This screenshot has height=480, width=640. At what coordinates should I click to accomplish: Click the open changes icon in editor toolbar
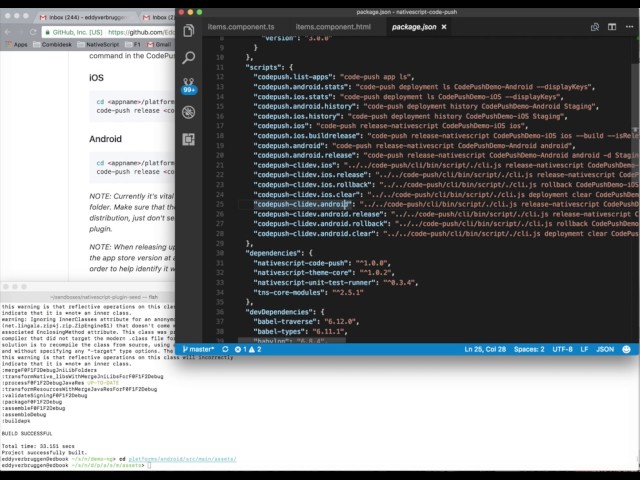[x=595, y=27]
